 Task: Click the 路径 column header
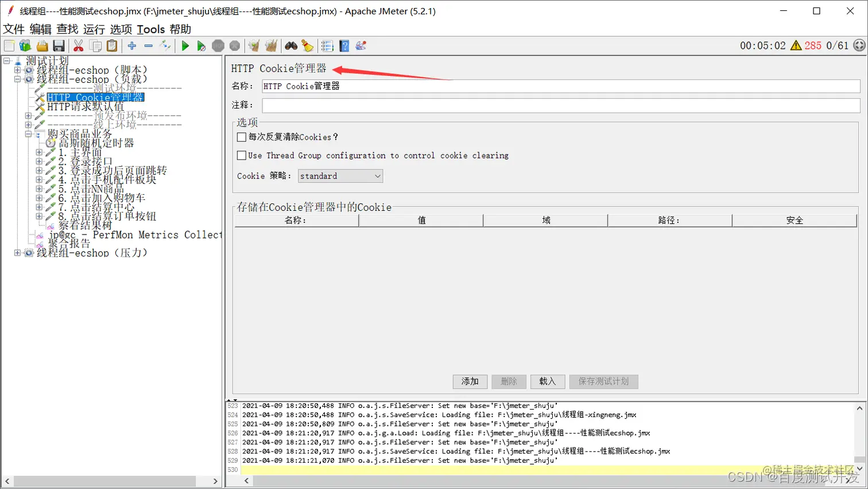click(x=669, y=221)
